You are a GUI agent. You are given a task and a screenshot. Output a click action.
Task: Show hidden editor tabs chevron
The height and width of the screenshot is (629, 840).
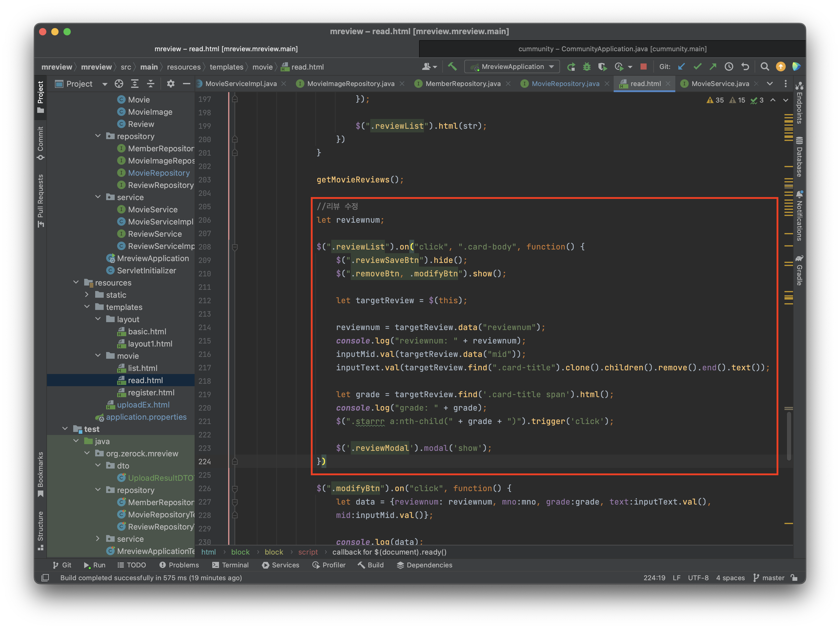(x=770, y=84)
